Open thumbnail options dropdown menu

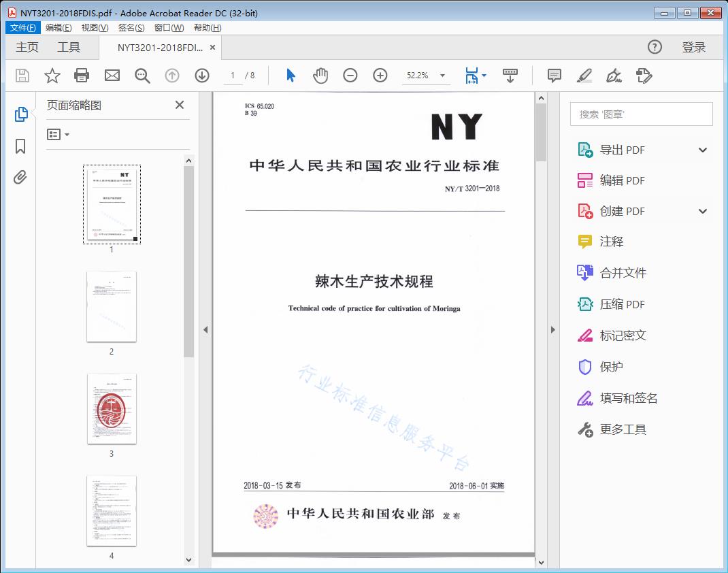click(59, 135)
